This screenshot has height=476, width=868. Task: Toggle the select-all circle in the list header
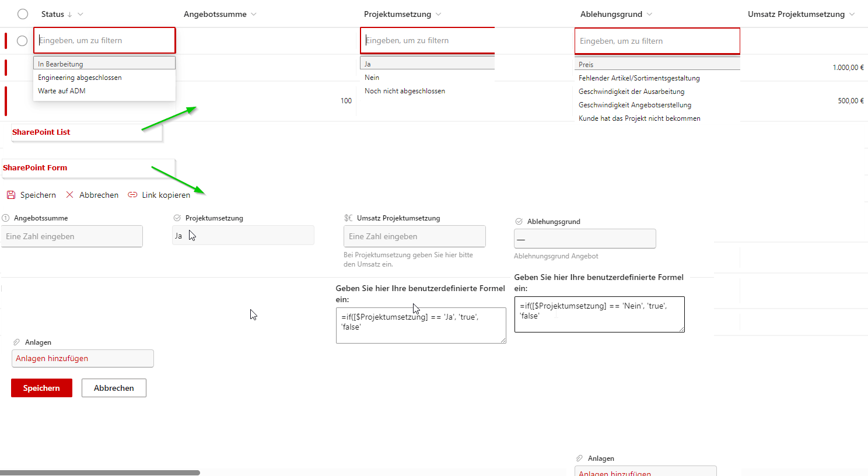(x=23, y=14)
